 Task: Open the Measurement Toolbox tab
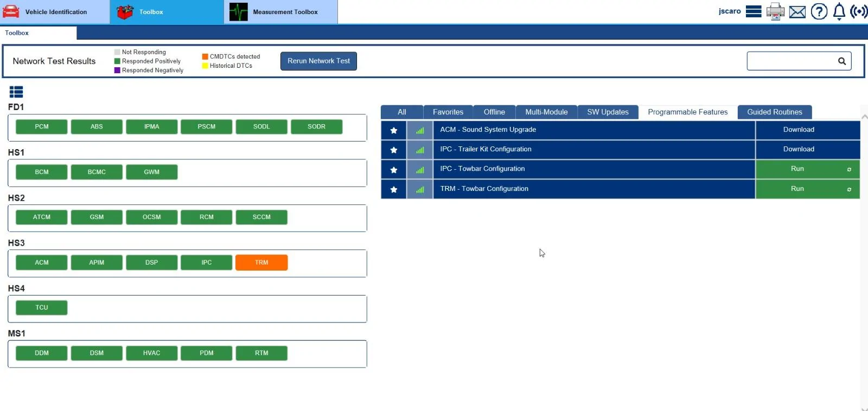click(280, 12)
